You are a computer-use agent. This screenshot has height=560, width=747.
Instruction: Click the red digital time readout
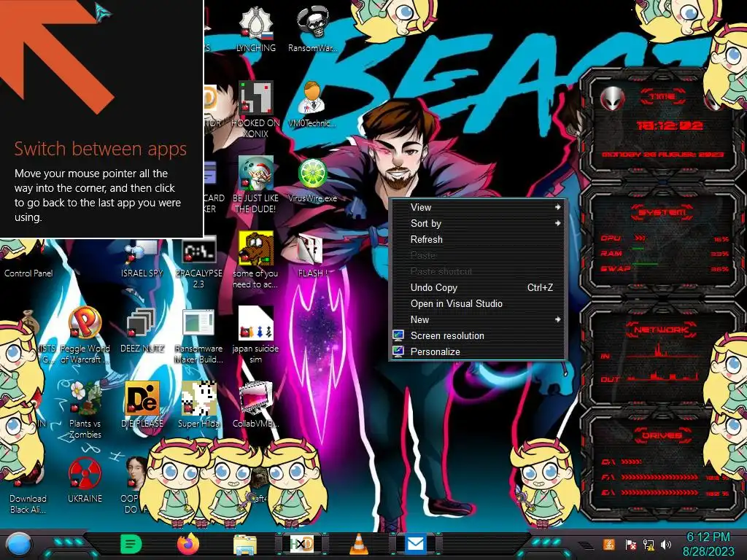670,125
